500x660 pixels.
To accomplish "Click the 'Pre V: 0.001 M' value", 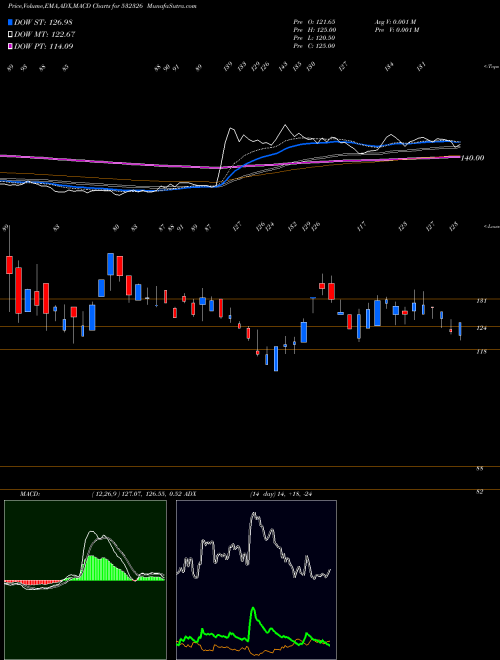I will point(396,30).
